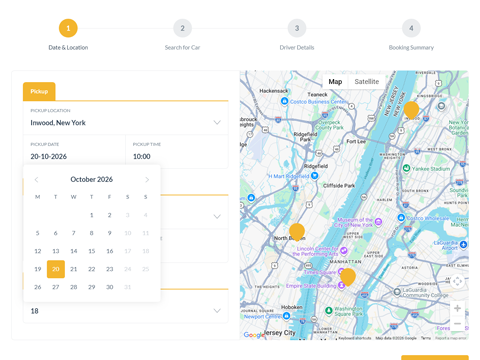Click Fort Lee label on map
Image resolution: width=480 pixels, height=360 pixels.
pyautogui.click(x=356, y=141)
